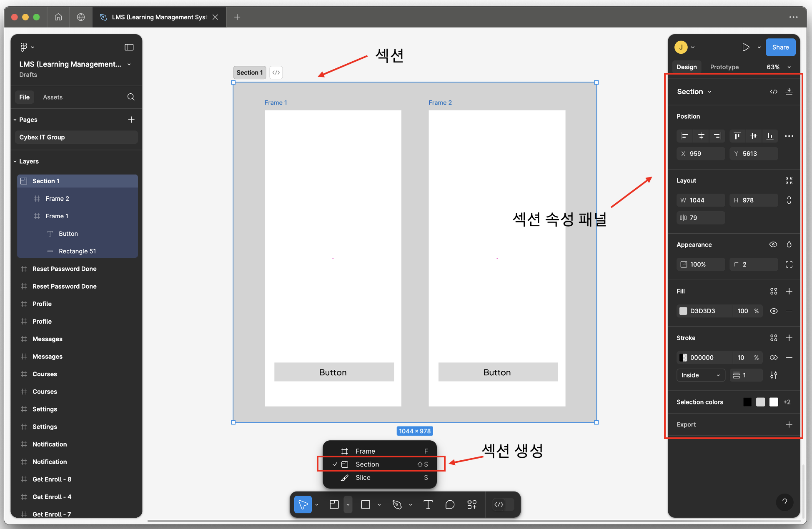Switch to the Prototype tab
The width and height of the screenshot is (812, 529).
(x=724, y=67)
